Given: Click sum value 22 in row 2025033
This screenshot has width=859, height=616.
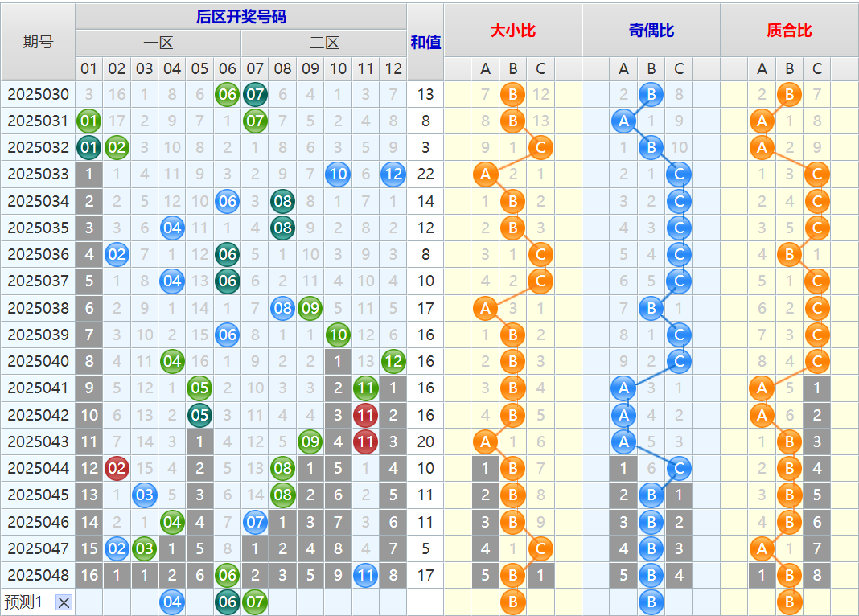Looking at the screenshot, I should tap(425, 175).
